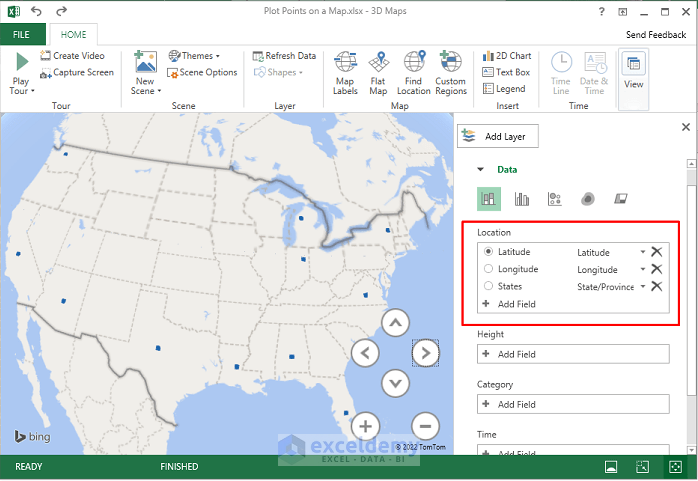Click the first status bar view icon

(611, 467)
